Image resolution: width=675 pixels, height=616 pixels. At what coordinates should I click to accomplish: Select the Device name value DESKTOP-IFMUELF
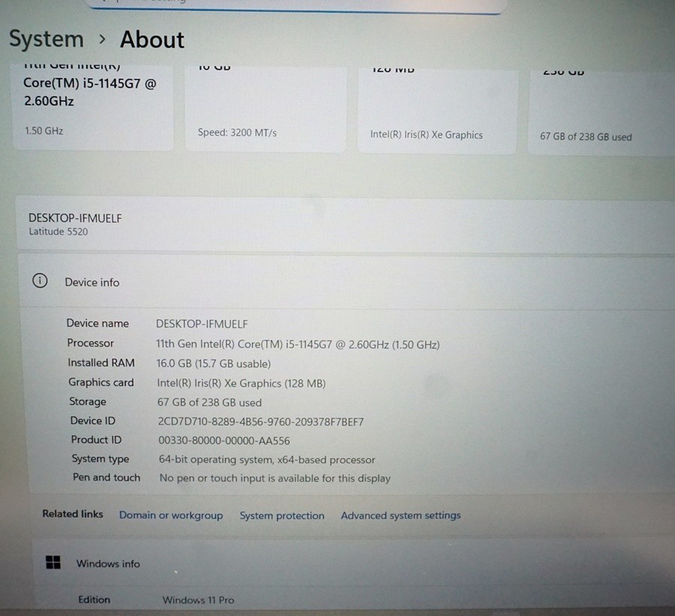[x=202, y=324]
